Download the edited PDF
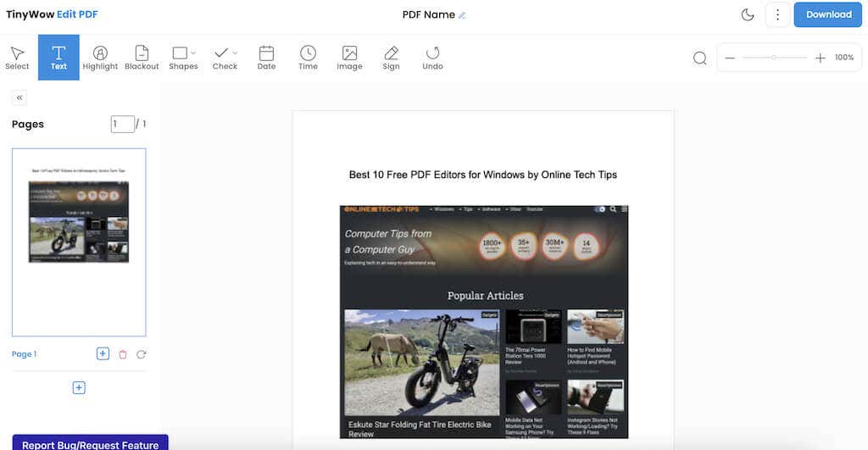 point(828,15)
